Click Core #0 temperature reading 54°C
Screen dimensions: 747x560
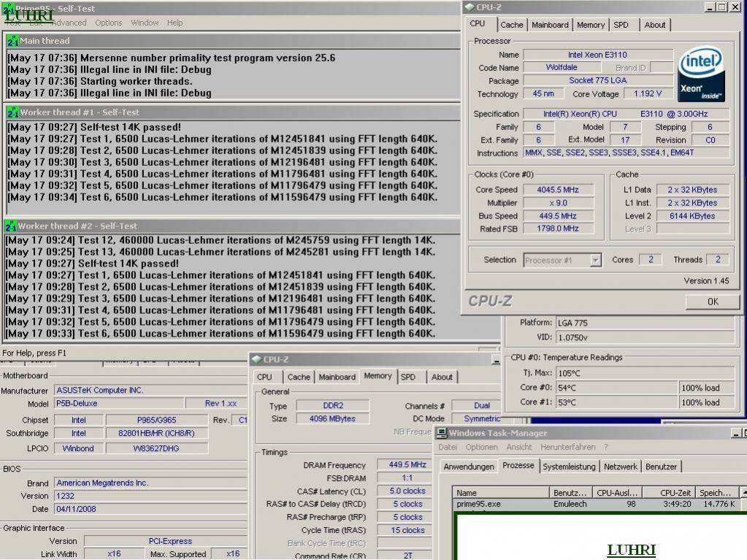click(617, 388)
